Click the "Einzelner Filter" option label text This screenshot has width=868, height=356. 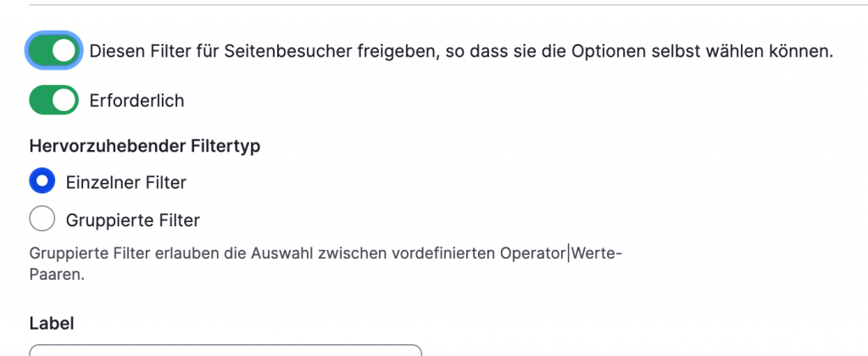(126, 181)
